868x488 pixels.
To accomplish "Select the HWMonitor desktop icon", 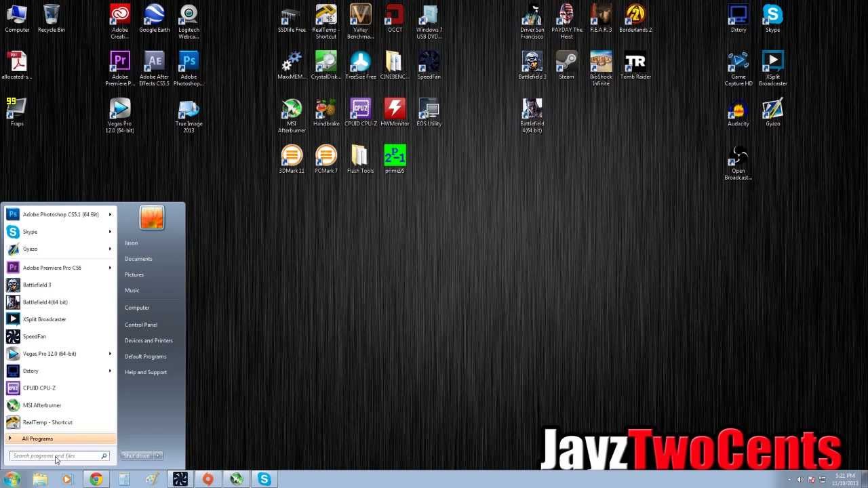I will click(x=395, y=112).
